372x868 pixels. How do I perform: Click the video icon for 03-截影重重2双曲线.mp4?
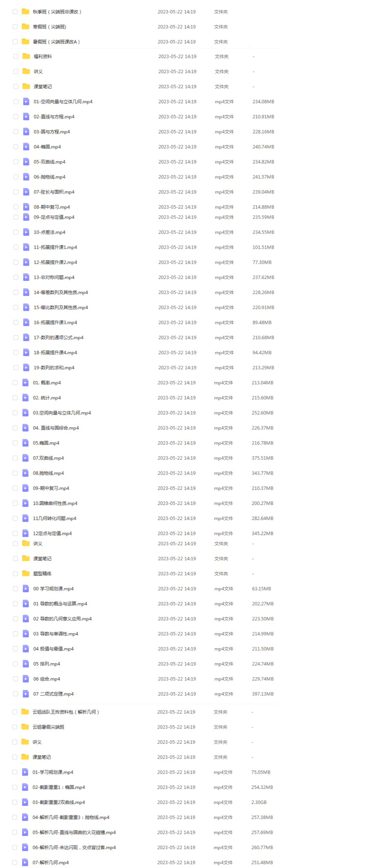pyautogui.click(x=25, y=802)
